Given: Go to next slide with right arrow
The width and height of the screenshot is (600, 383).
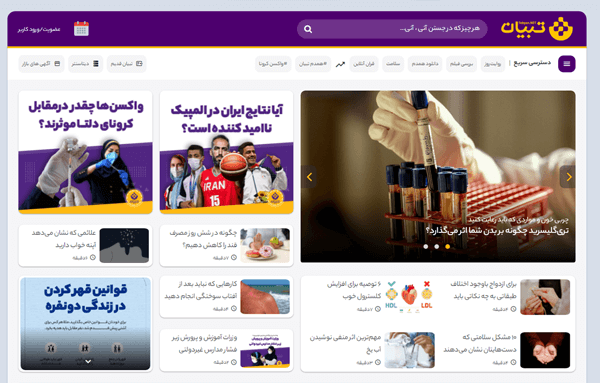Looking at the screenshot, I should (x=568, y=177).
